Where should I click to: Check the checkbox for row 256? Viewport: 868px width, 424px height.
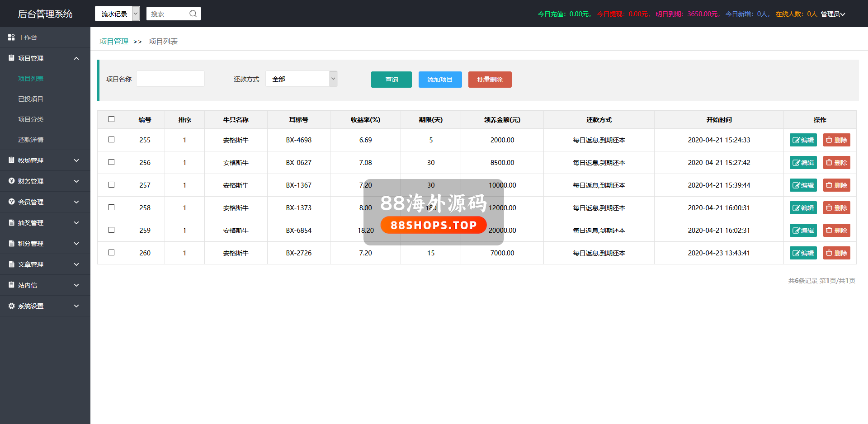coord(111,162)
